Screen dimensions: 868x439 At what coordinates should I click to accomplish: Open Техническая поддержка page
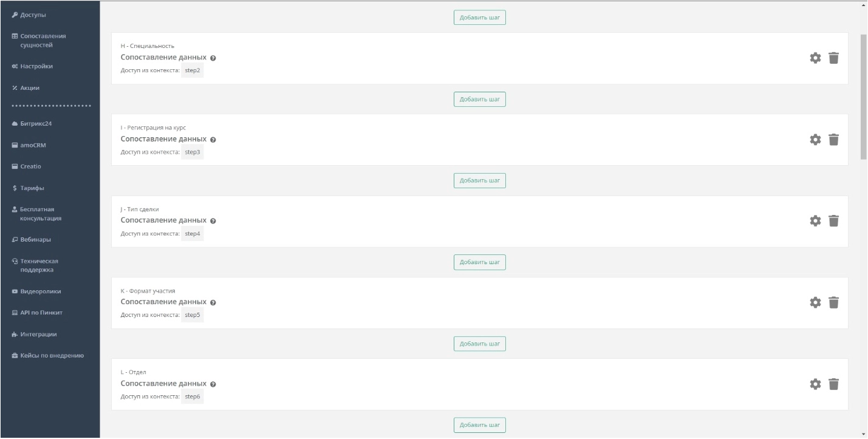coord(39,265)
